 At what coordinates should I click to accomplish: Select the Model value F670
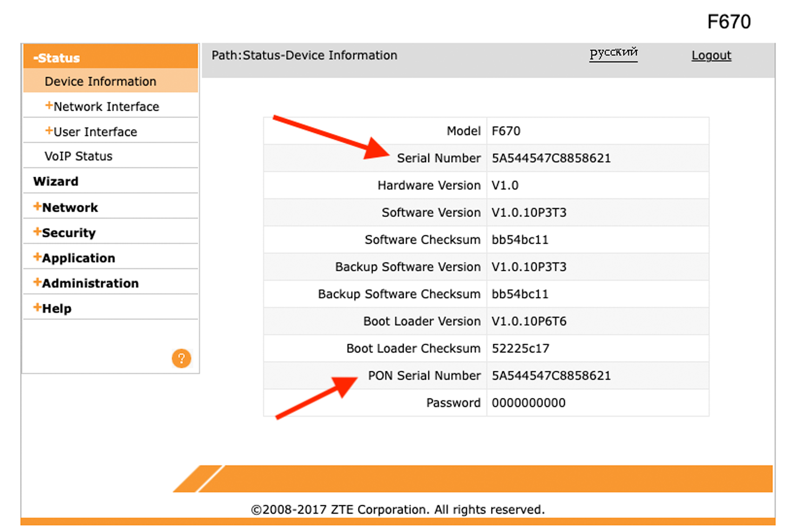[x=506, y=131]
